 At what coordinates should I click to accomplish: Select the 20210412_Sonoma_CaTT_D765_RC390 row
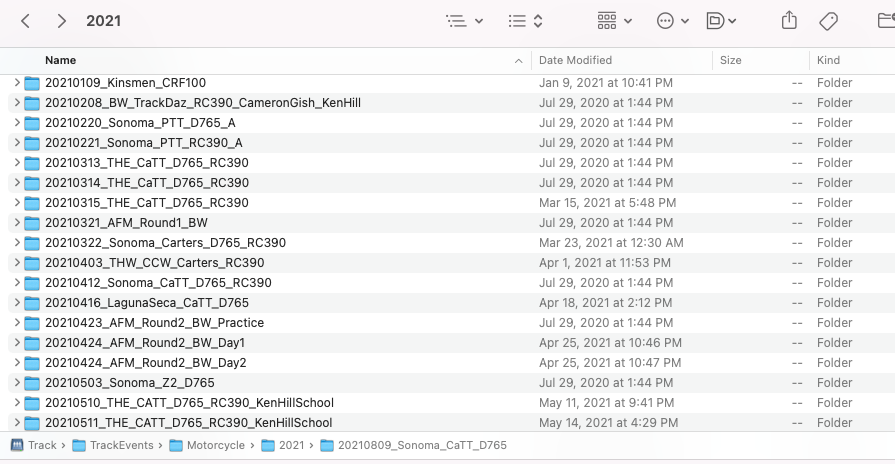451,283
